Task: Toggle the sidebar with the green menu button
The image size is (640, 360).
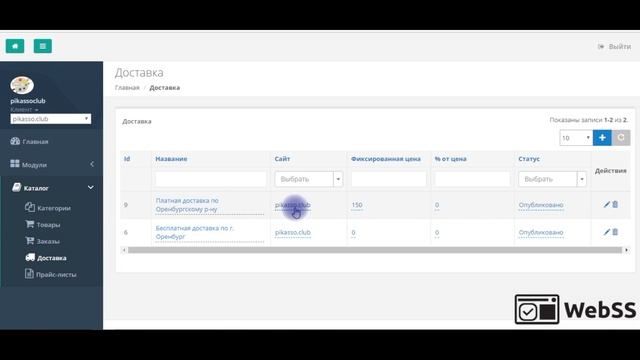Action: (43, 46)
